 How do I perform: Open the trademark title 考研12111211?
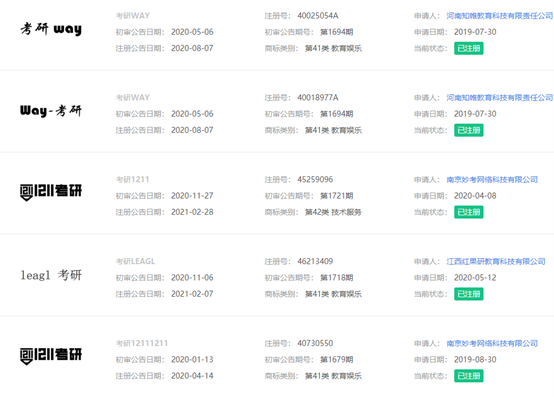pos(142,343)
